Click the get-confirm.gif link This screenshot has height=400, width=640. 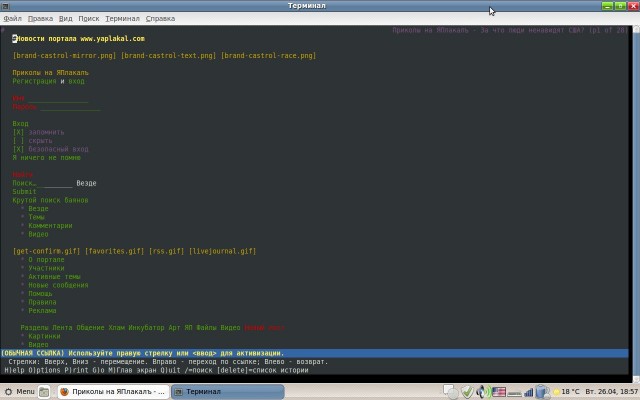point(47,251)
